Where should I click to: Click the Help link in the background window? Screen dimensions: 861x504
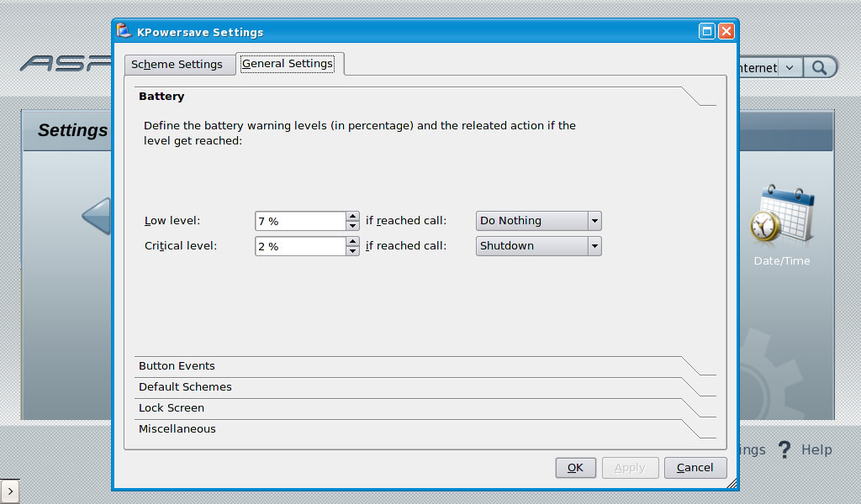tap(816, 449)
